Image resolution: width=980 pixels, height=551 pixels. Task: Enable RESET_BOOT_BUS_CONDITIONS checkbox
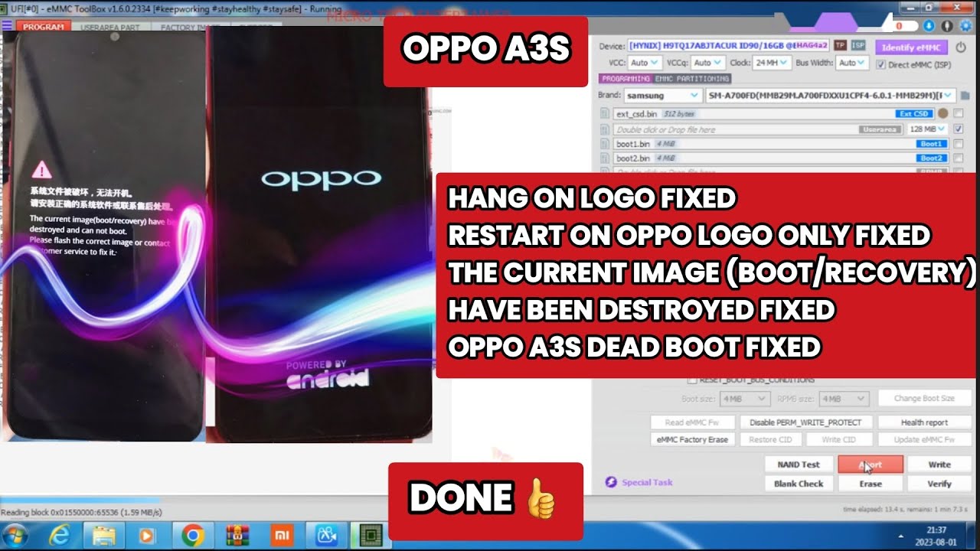(x=692, y=380)
